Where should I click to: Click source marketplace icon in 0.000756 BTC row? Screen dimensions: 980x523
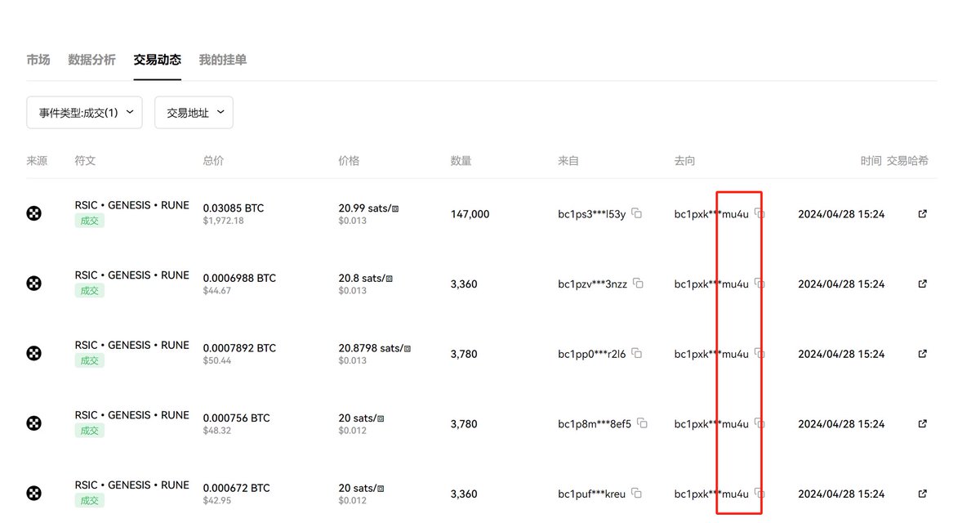[x=33, y=423]
